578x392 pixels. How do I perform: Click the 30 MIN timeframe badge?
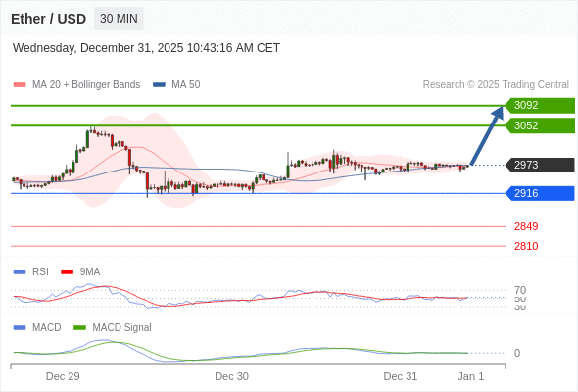click(x=119, y=19)
